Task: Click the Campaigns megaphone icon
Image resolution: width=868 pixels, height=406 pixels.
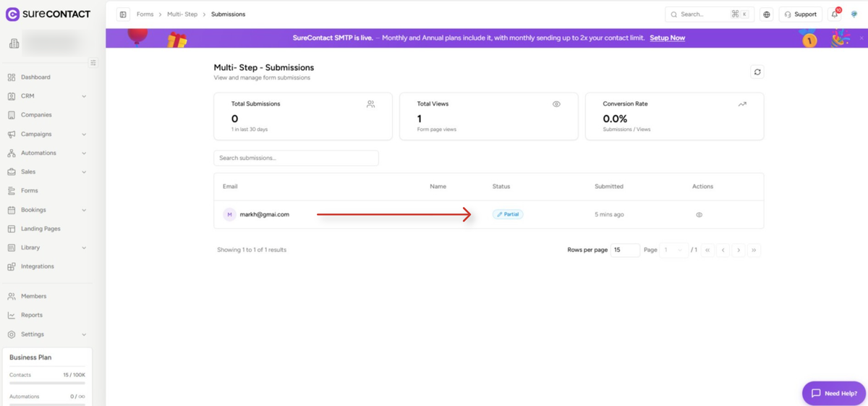Action: click(12, 134)
